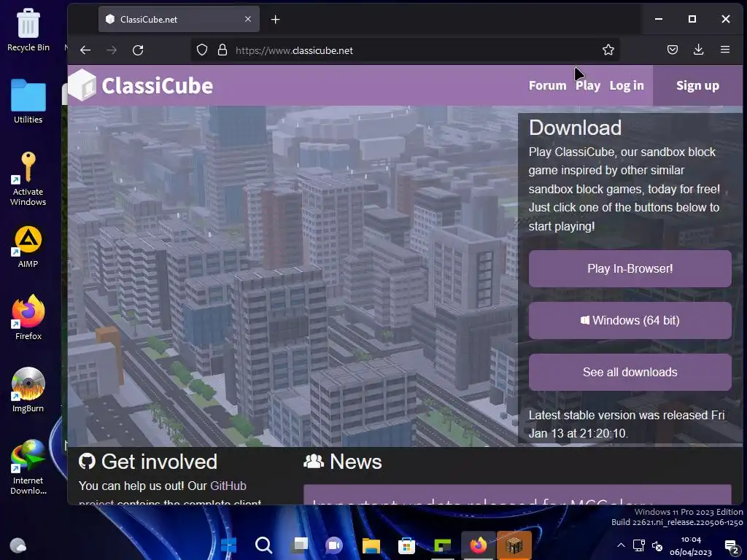
Task: Open the notification center badge
Action: pyautogui.click(x=731, y=547)
